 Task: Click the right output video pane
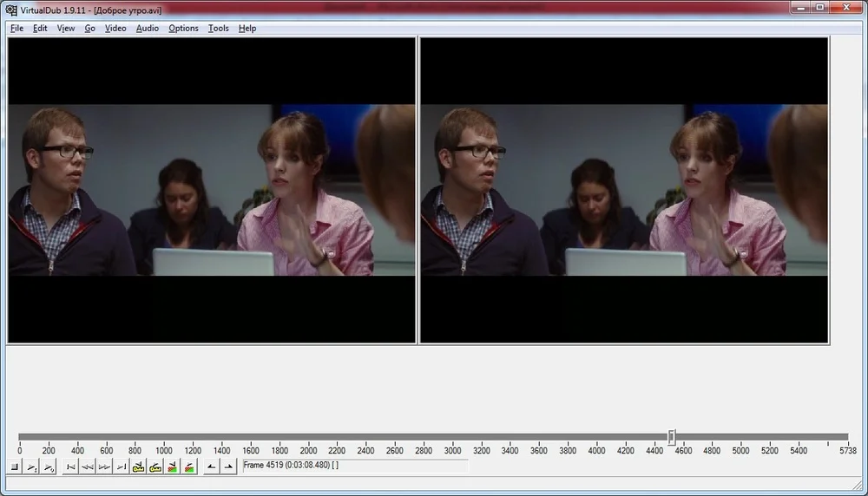click(624, 190)
